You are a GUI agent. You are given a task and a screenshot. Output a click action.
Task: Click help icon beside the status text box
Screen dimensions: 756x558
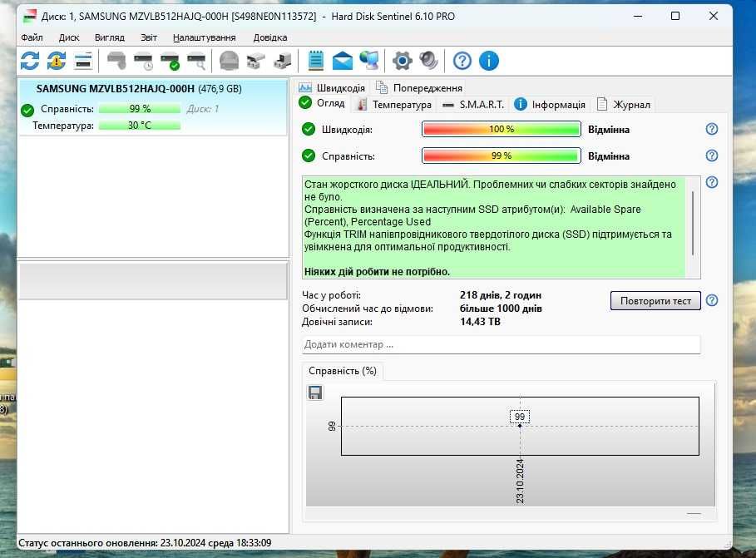tap(712, 182)
